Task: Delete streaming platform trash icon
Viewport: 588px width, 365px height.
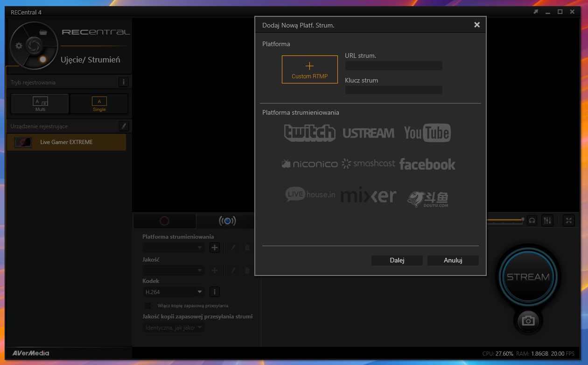Action: 247,248
